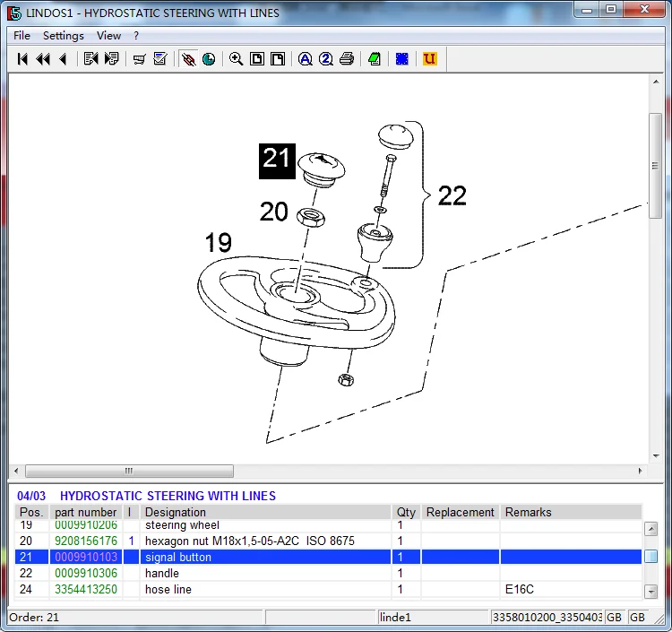The height and width of the screenshot is (632, 672).
Task: Open the Settings menu
Action: tap(63, 36)
